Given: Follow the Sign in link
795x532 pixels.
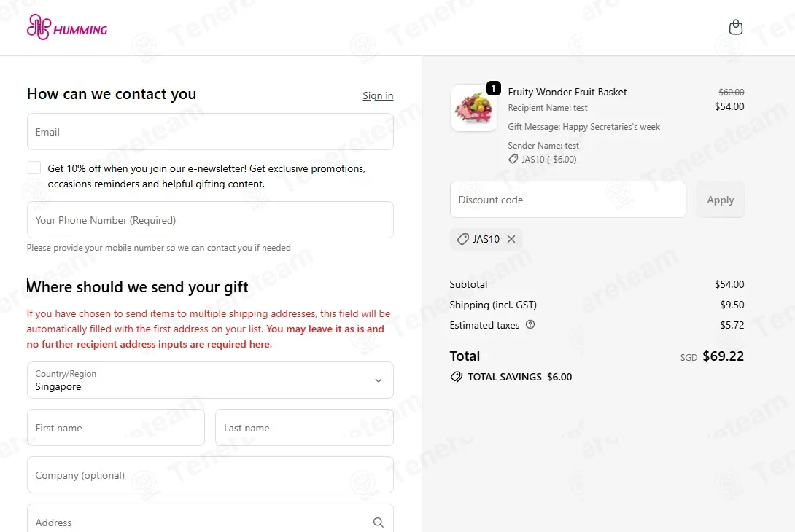Looking at the screenshot, I should 378,95.
